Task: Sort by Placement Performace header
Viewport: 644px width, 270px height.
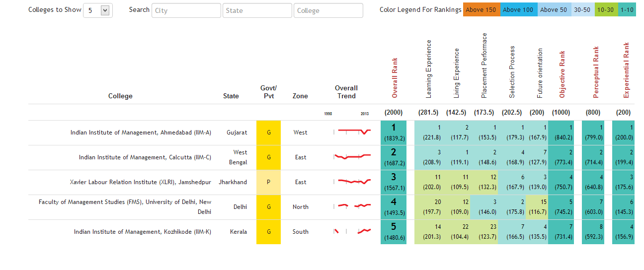Action: [484, 66]
